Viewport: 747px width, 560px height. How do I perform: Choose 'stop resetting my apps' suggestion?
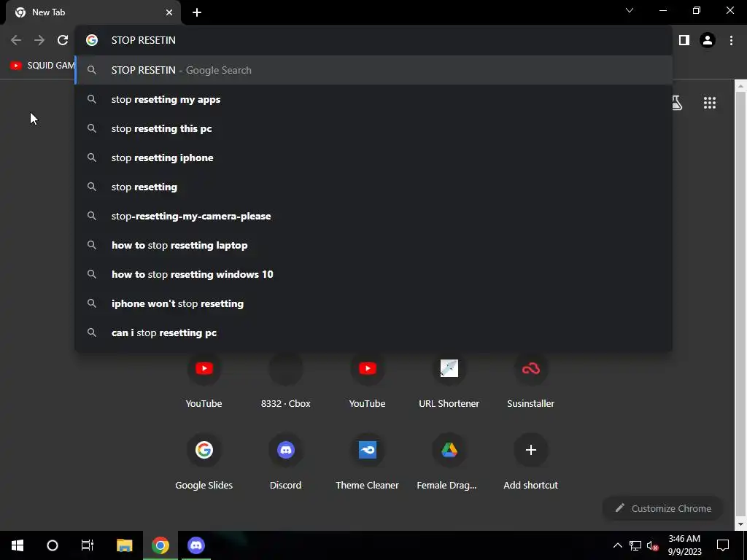point(373,99)
